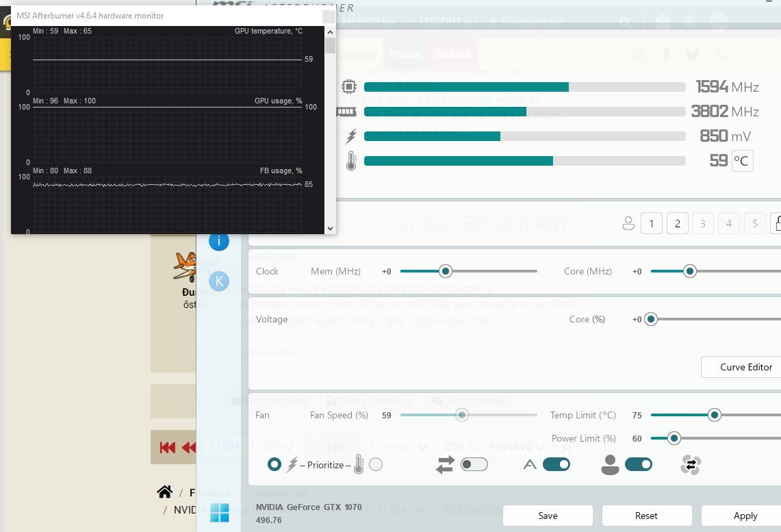Click hardware monitor scrollbar down arrow

coord(330,229)
